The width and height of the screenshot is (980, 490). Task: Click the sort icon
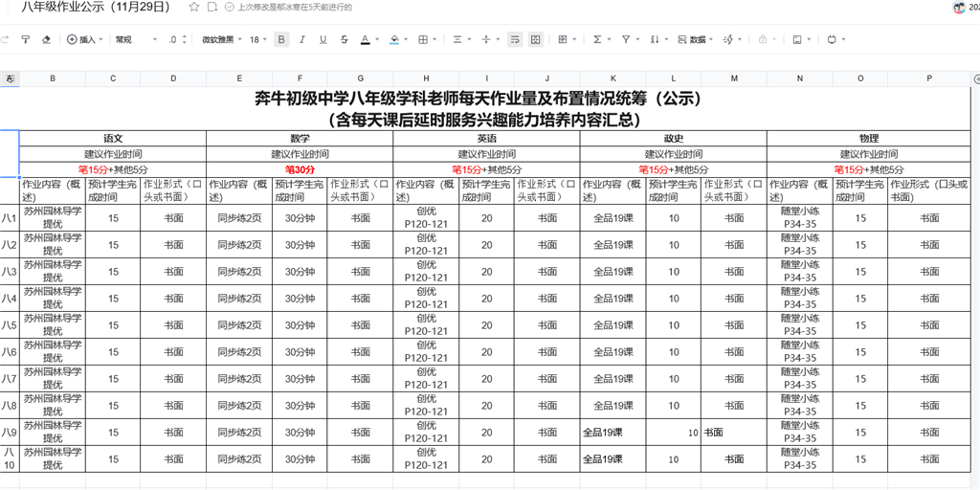(655, 39)
